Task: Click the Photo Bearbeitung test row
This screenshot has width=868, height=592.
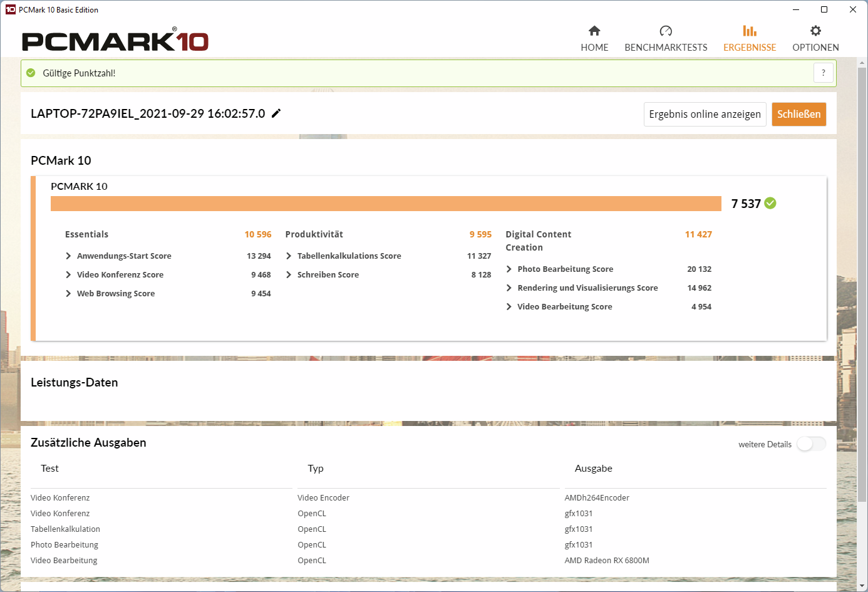Action: tap(65, 544)
